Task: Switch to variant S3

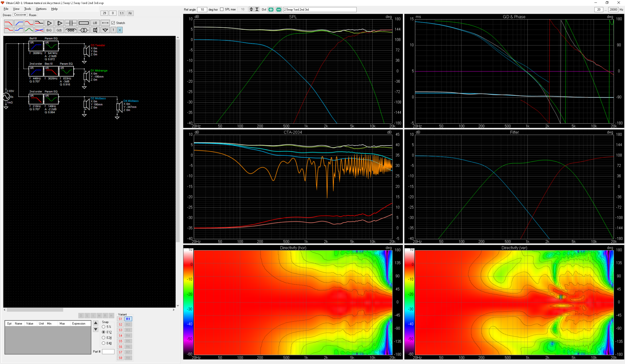Action: pos(121,330)
